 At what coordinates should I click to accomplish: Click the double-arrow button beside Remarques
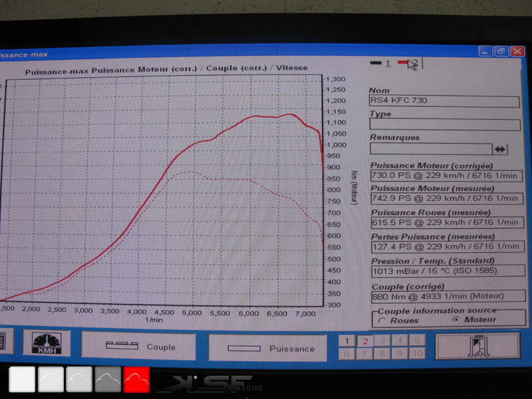click(x=500, y=149)
